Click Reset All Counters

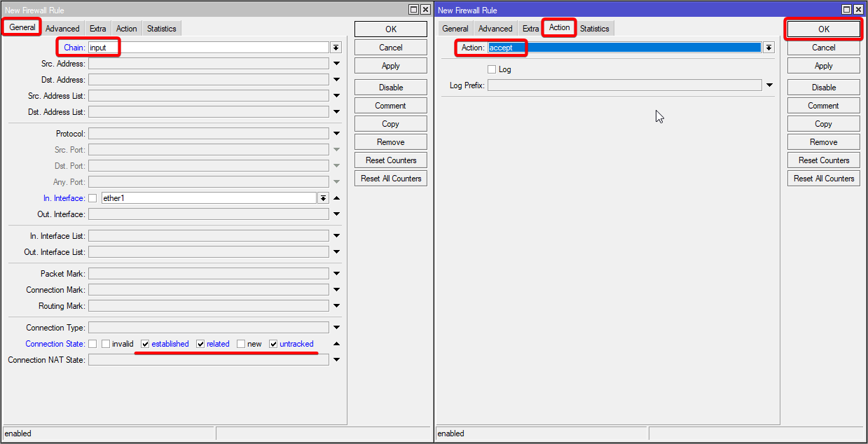[x=390, y=178]
